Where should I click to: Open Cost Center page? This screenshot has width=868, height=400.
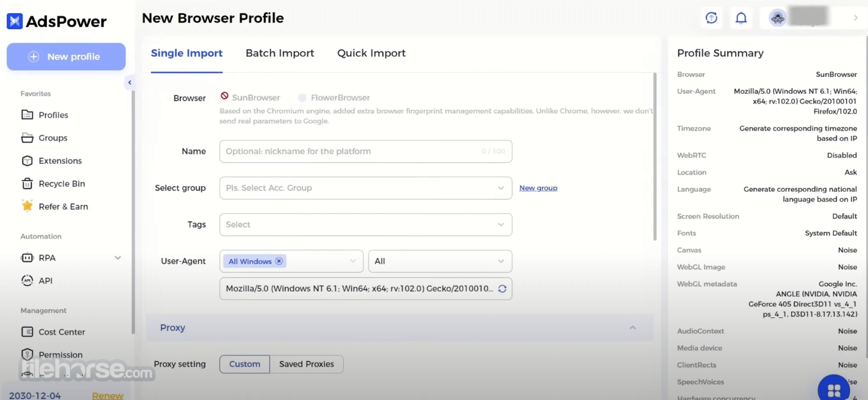[x=62, y=332]
